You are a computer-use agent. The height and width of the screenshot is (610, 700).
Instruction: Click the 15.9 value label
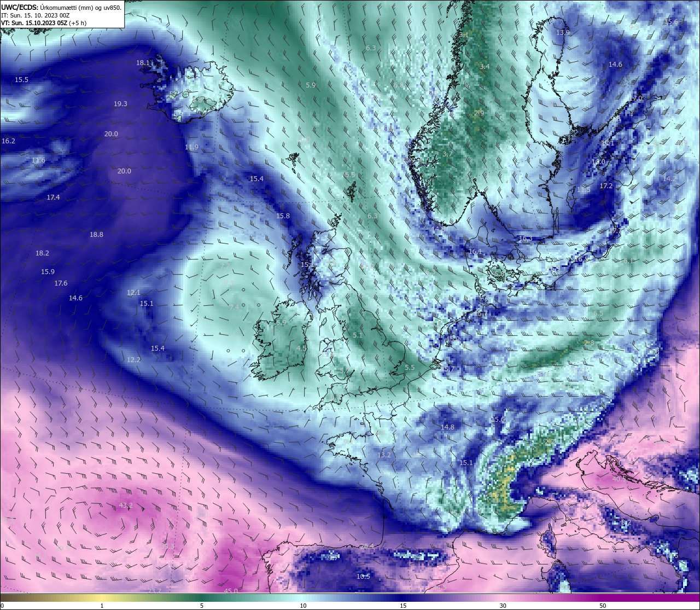point(48,272)
